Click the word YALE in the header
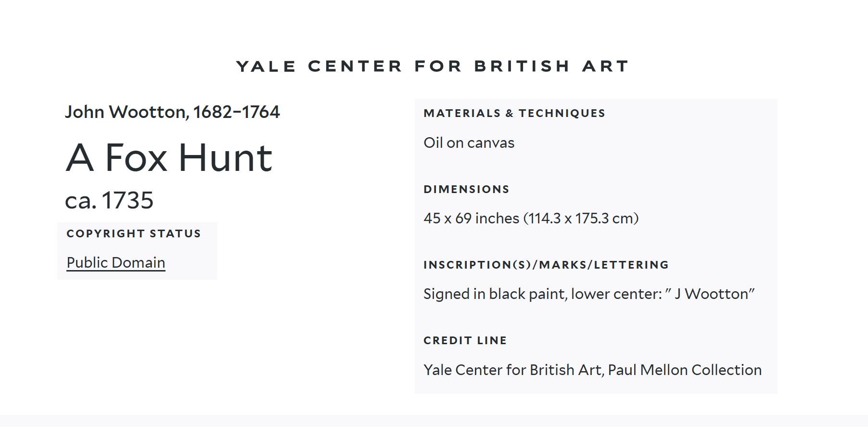Screen dimensions: 868x427 266,66
